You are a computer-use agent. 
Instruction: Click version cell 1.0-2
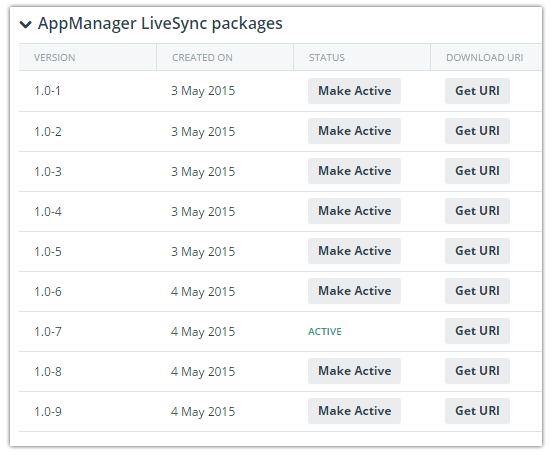[47, 132]
